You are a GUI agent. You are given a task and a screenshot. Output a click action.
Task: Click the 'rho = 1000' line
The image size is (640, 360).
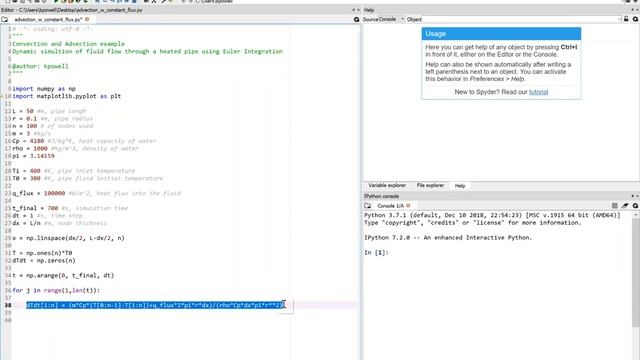(x=76, y=148)
